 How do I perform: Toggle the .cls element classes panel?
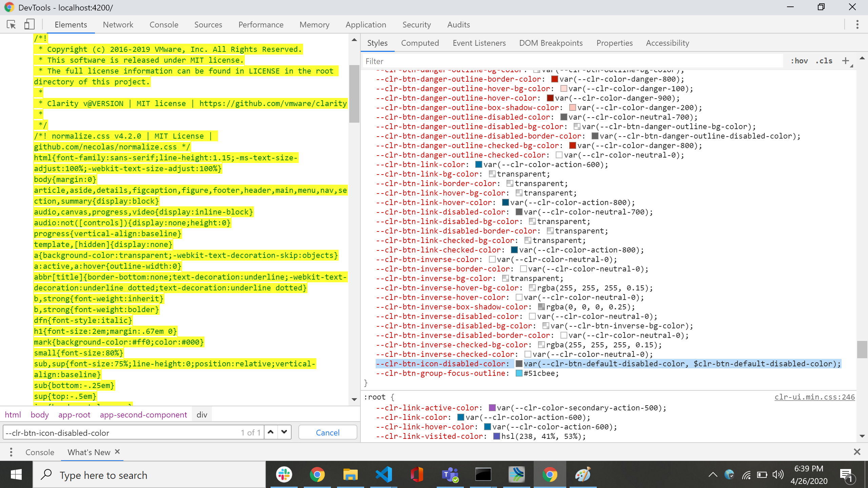click(824, 61)
